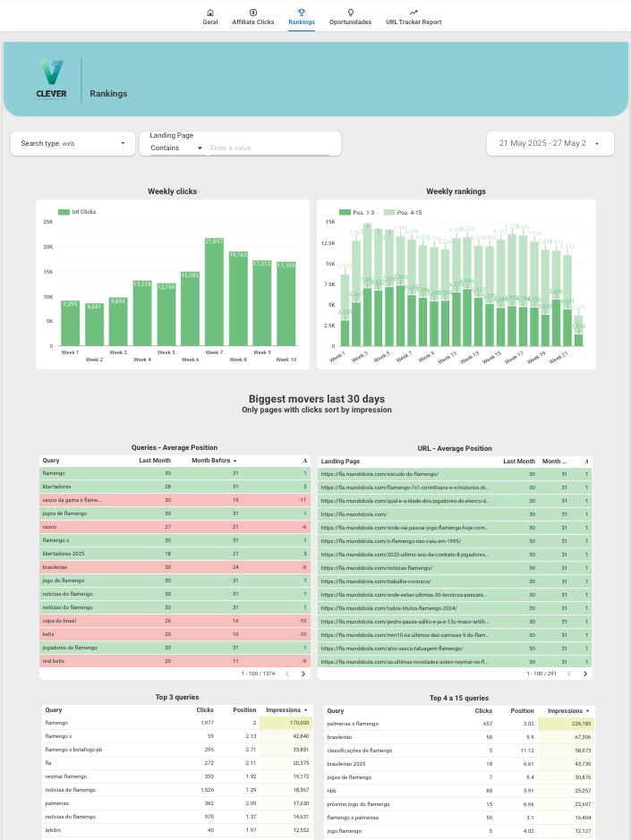Go to previous page of Queries table
Image resolution: width=631 pixels, height=840 pixels.
point(287,674)
